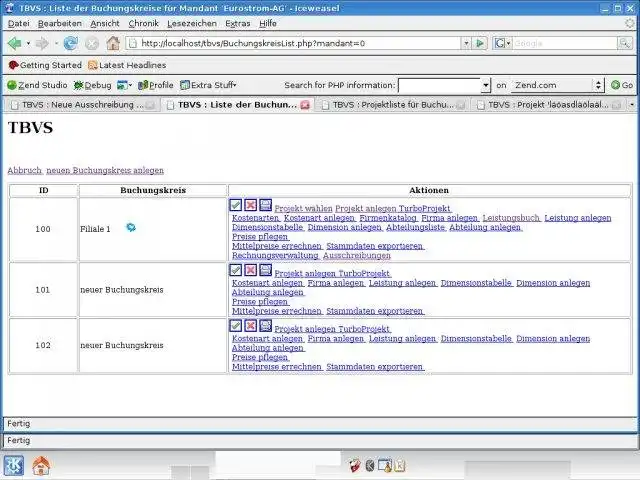The image size is (640, 480).
Task: Open the Extras menu
Action: 238,23
